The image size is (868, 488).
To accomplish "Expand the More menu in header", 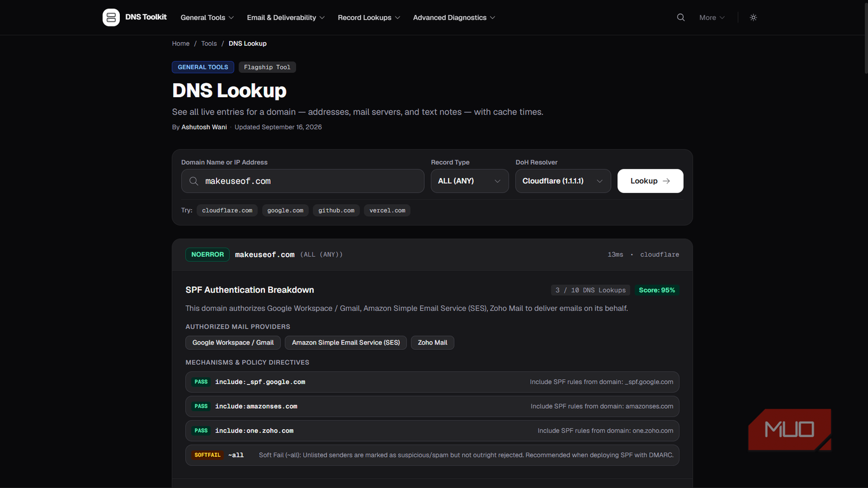I will pos(712,17).
